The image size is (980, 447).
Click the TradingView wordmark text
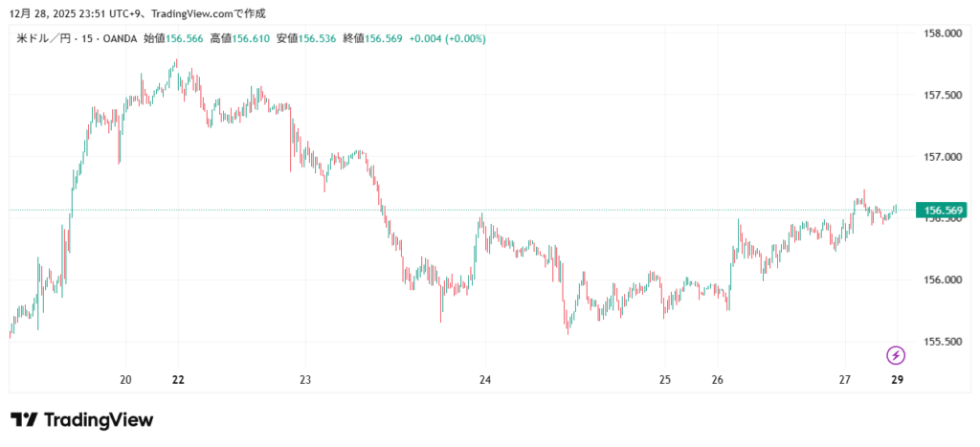[99, 420]
